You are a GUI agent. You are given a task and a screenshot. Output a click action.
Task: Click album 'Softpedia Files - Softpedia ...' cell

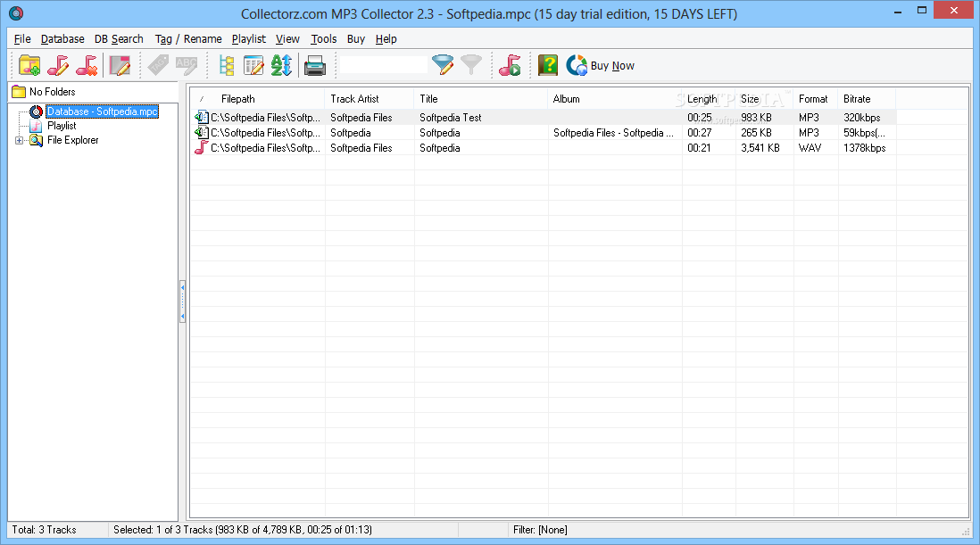(614, 132)
